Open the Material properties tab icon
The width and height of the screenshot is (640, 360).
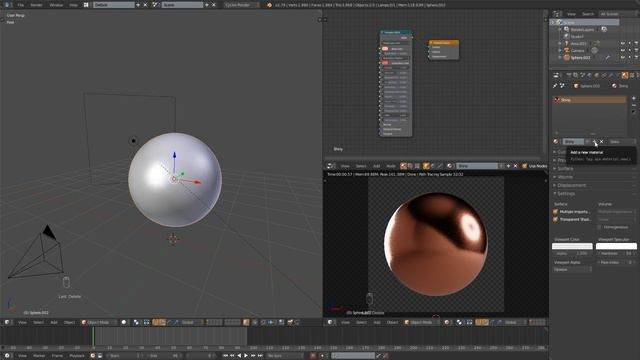[x=625, y=75]
